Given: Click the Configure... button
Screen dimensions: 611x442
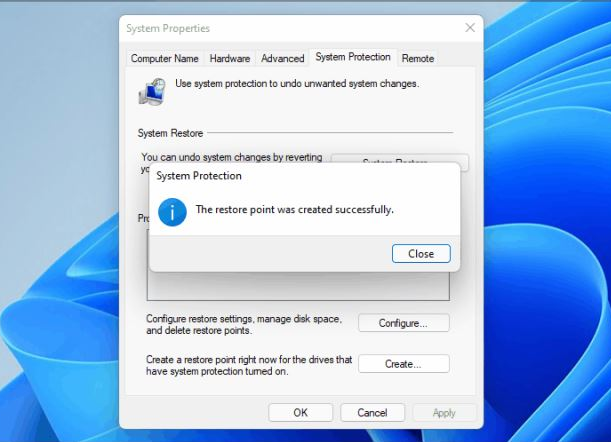Looking at the screenshot, I should (x=403, y=323).
